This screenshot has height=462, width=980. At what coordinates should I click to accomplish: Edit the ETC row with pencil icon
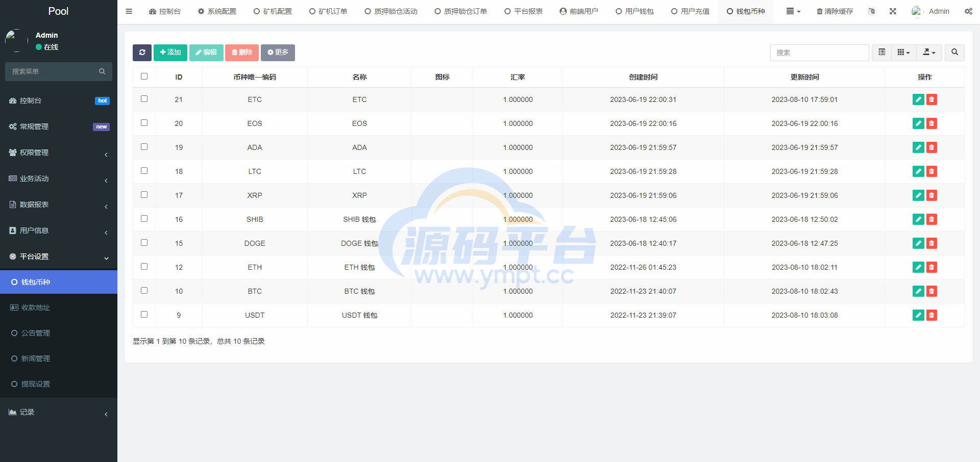(x=918, y=99)
